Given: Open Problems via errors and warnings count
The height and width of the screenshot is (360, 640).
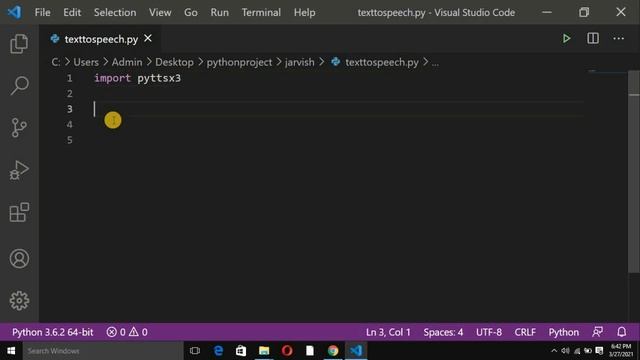Looking at the screenshot, I should 127,332.
